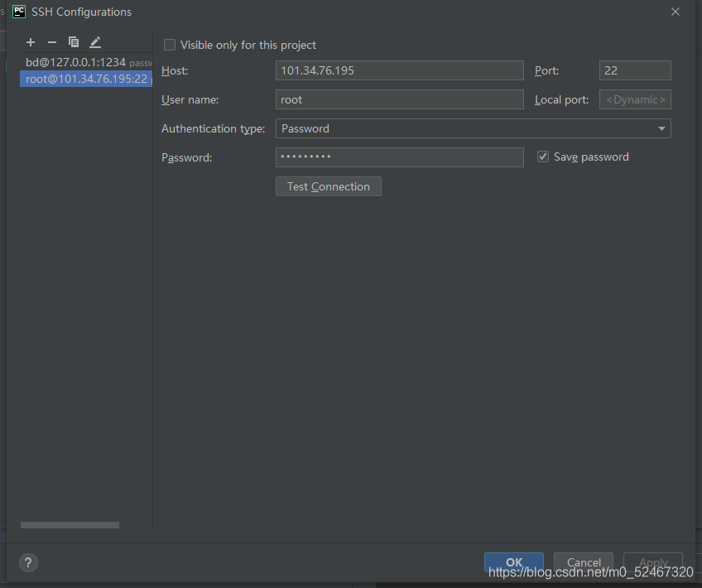Focus the Port field showing 22
This screenshot has width=702, height=588.
(x=634, y=70)
